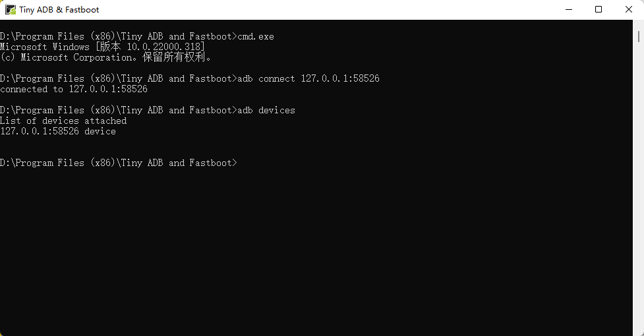Click the empty black terminal area
Viewport: 644px width, 336px height.
pos(316,250)
